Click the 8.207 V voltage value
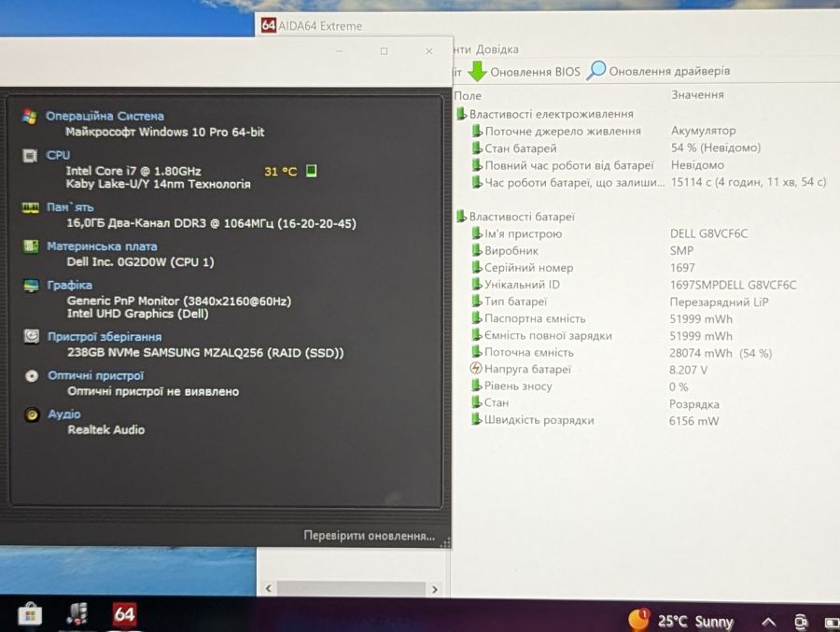This screenshot has height=632, width=840. (x=689, y=370)
